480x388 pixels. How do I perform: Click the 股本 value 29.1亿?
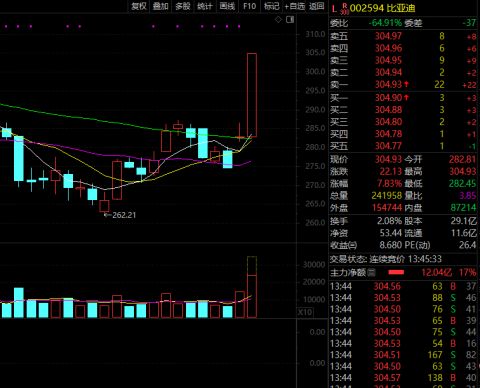point(464,221)
